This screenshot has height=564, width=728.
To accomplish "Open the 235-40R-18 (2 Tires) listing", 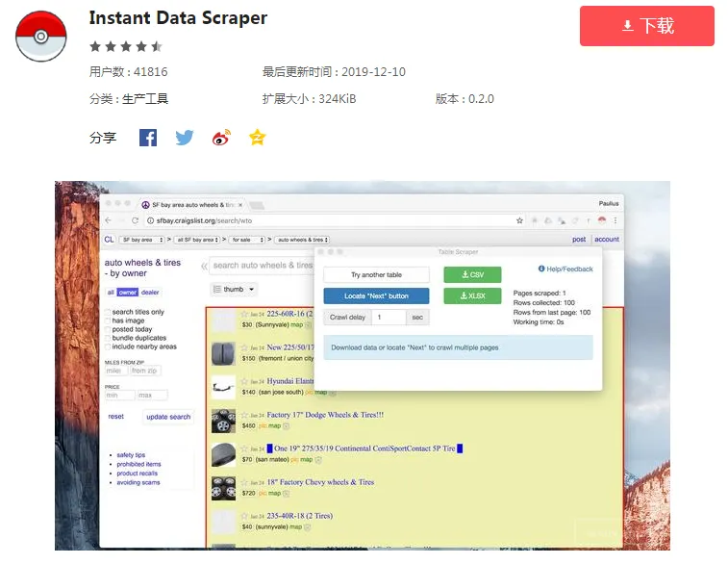I will 300,516.
